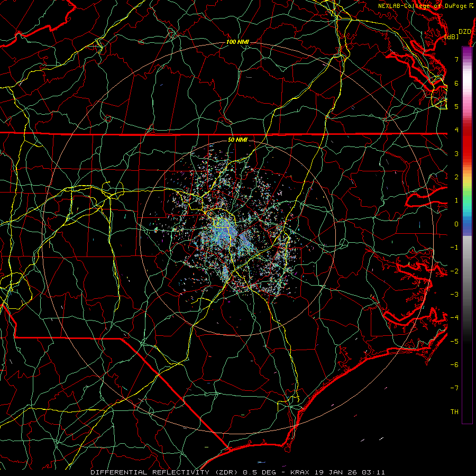The height and width of the screenshot is (476, 476).
Task: Pick the pink-white band near 5.5 dB
Action: [x=467, y=95]
